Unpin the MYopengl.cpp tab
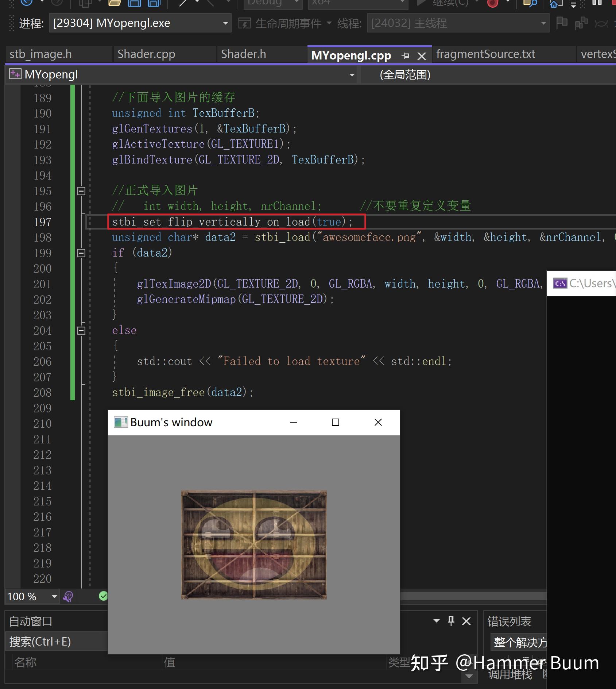The height and width of the screenshot is (689, 616). (406, 55)
